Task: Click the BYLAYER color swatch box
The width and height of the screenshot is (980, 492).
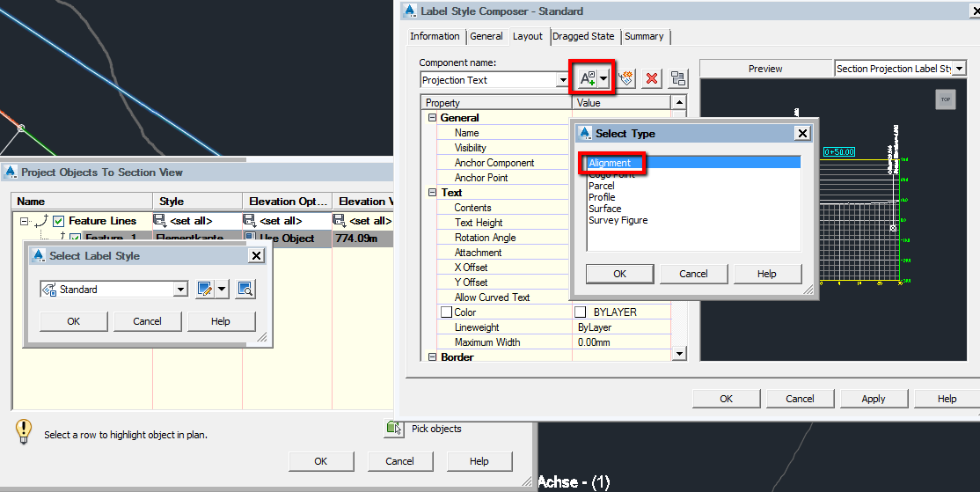Action: pyautogui.click(x=580, y=312)
